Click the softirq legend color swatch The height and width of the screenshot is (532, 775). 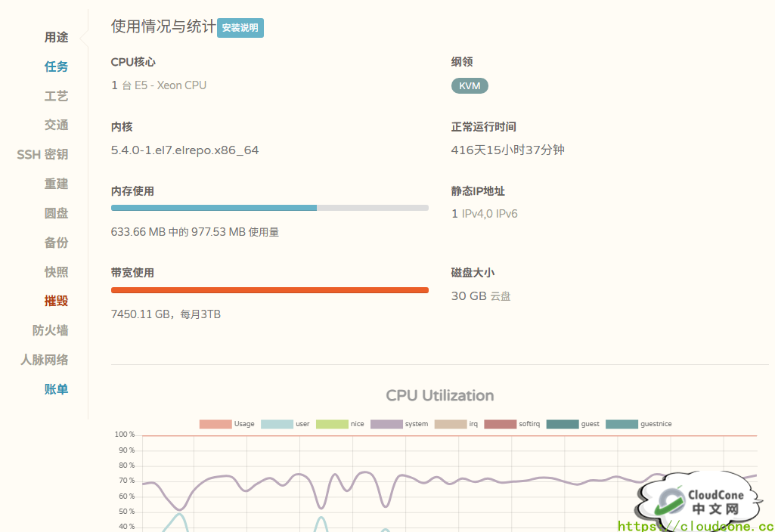(499, 424)
